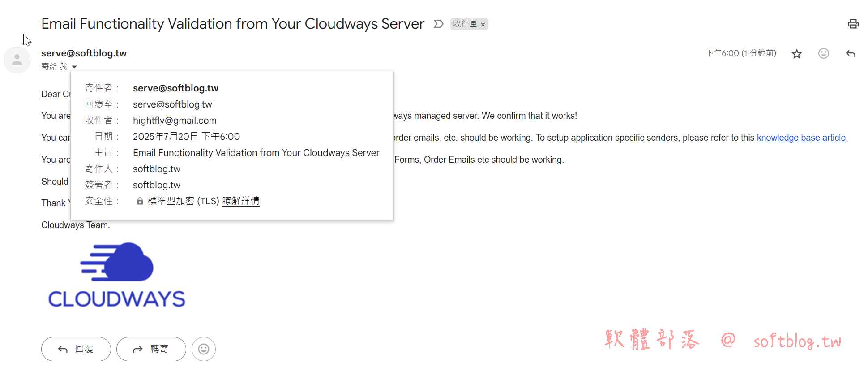Click the sender profile avatar
The height and width of the screenshot is (389, 868).
[17, 60]
